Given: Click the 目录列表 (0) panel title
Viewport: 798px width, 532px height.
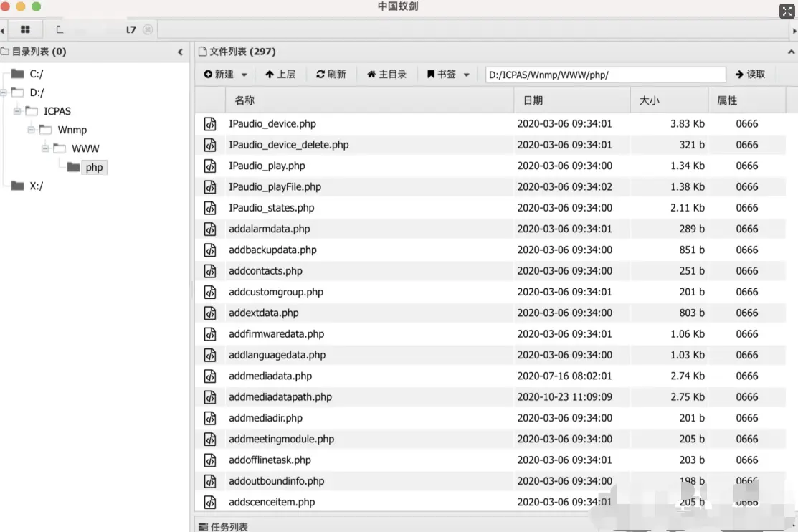Looking at the screenshot, I should click(x=34, y=52).
